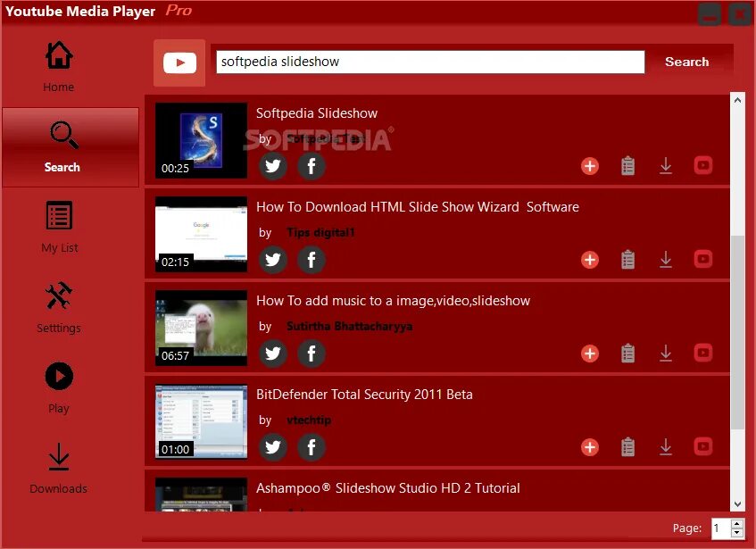This screenshot has height=549, width=756.
Task: Open the Downloads section
Action: tap(59, 469)
